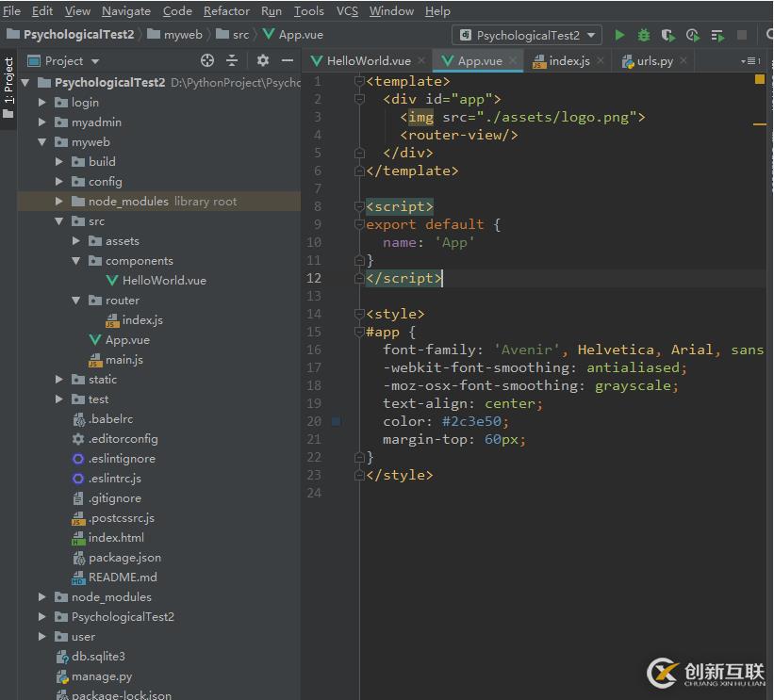Expand the node_modules library root folder
Image resolution: width=774 pixels, height=700 pixels.
(x=59, y=202)
